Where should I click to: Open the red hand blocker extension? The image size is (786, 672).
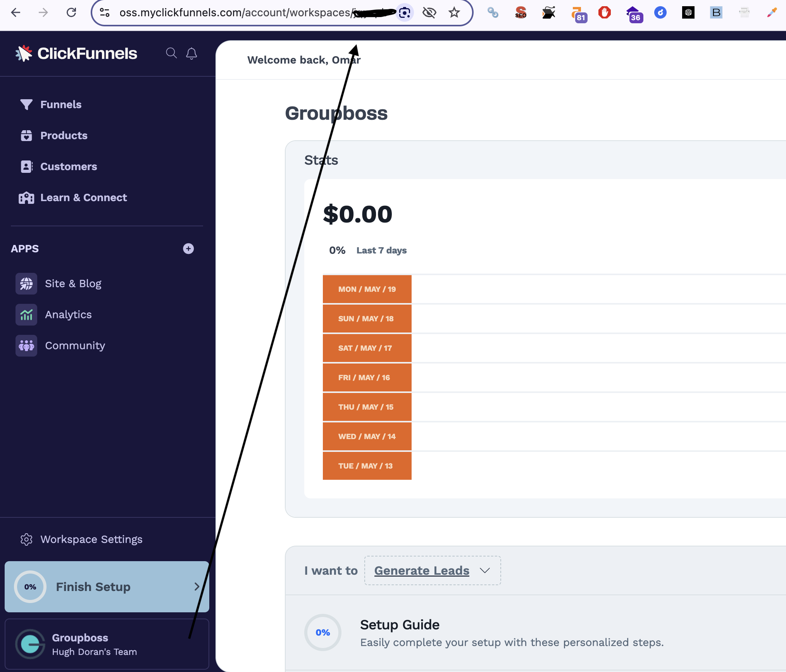(x=605, y=13)
